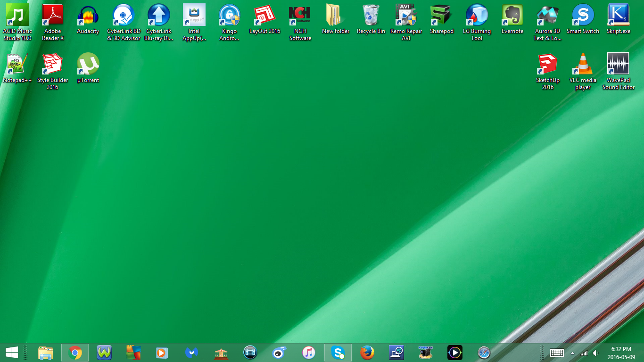Image resolution: width=644 pixels, height=362 pixels.
Task: Select the Skript.exe icon
Action: (619, 15)
